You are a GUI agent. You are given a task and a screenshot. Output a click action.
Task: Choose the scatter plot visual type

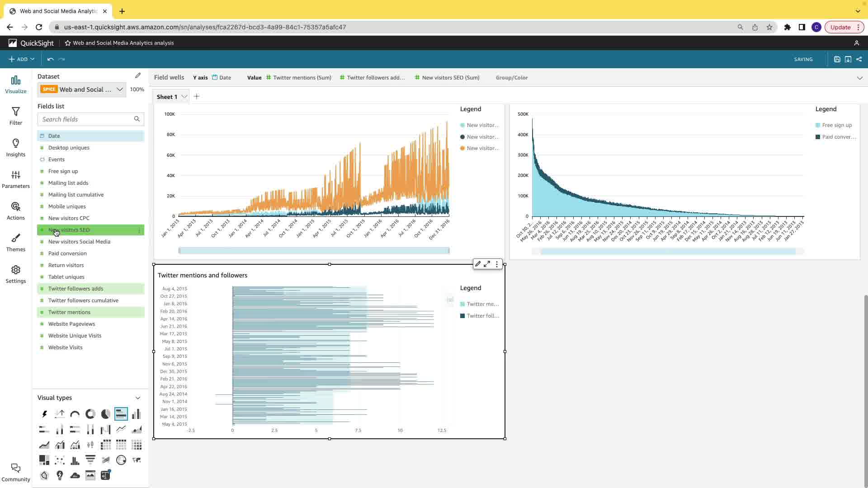click(60, 460)
